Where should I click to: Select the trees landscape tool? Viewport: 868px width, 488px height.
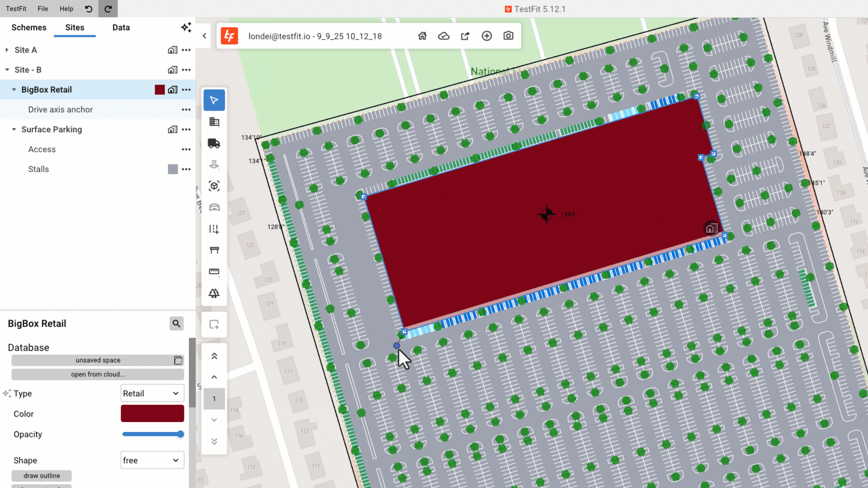pyautogui.click(x=214, y=293)
